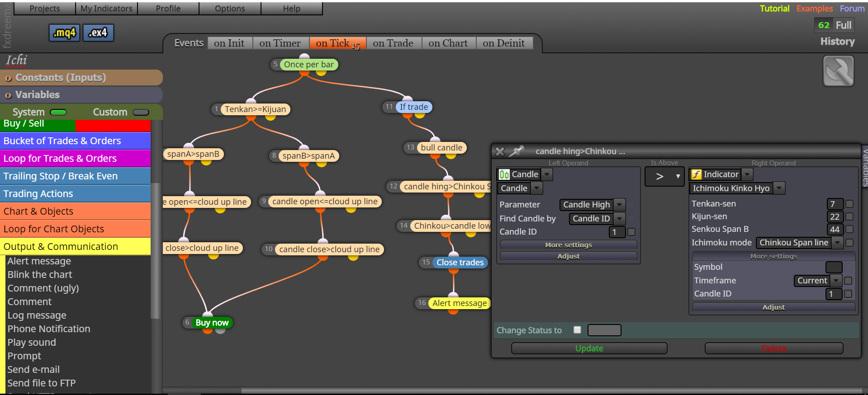868x395 pixels.
Task: Click the .ex4 export icon
Action: click(98, 33)
